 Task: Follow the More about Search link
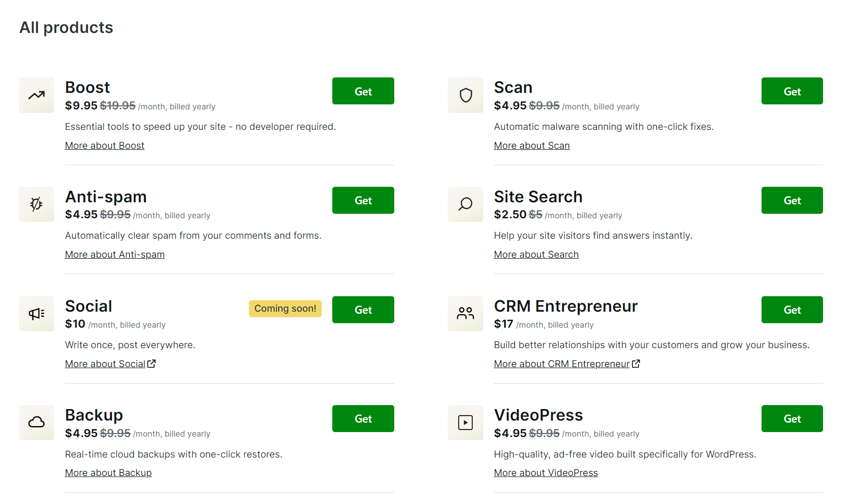[x=536, y=254]
